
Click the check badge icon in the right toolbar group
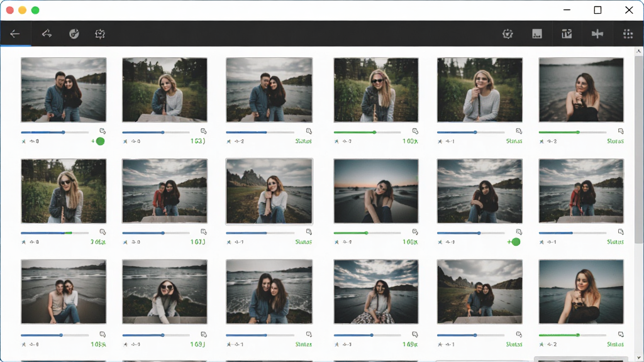click(x=508, y=34)
